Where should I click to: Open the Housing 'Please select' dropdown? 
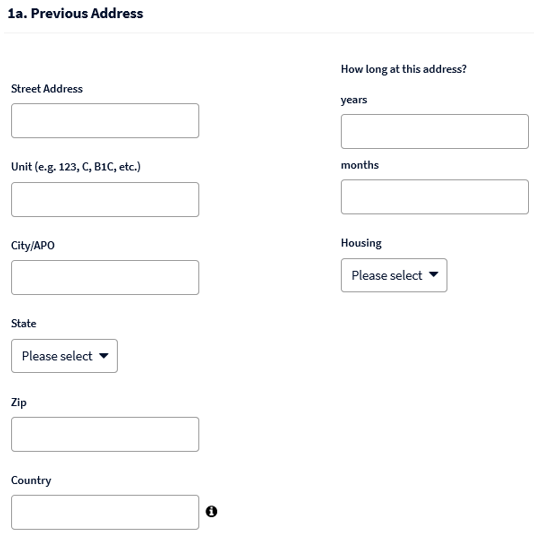pyautogui.click(x=394, y=275)
